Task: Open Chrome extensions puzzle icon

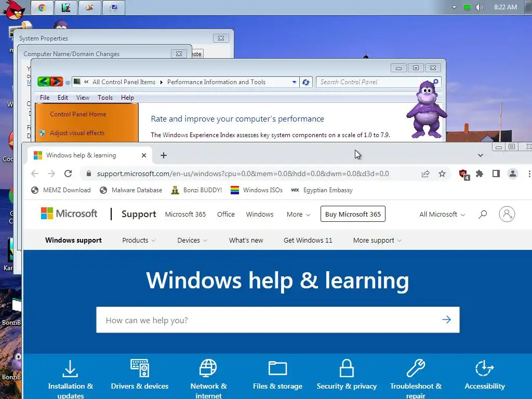Action: 480,174
